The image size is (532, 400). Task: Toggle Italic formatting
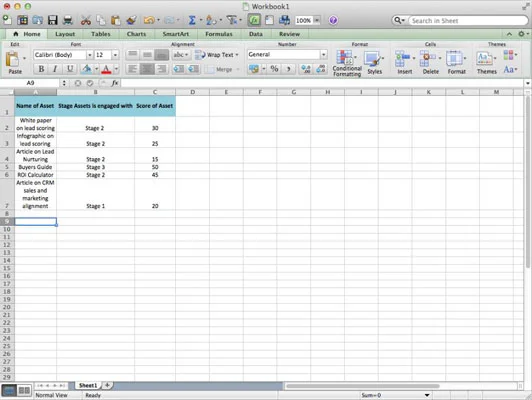(55, 69)
